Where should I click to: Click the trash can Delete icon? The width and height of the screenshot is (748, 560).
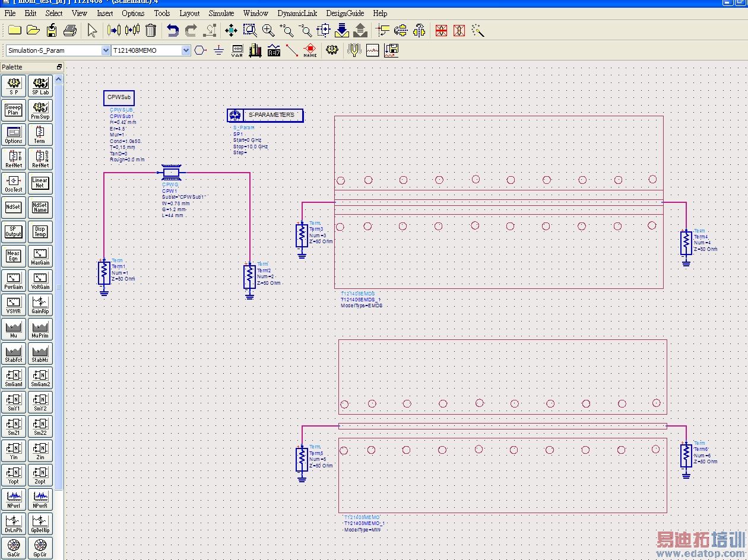pyautogui.click(x=151, y=30)
